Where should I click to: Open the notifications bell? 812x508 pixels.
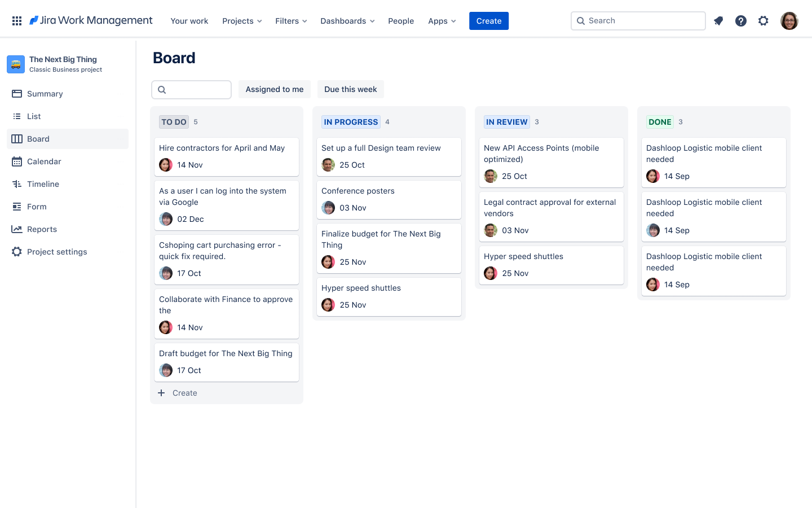coord(718,21)
